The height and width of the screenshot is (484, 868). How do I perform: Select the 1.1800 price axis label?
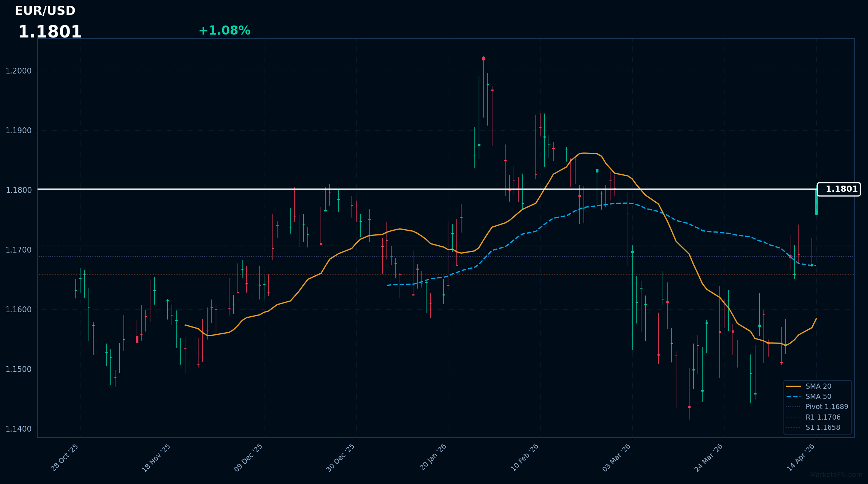tap(19, 190)
